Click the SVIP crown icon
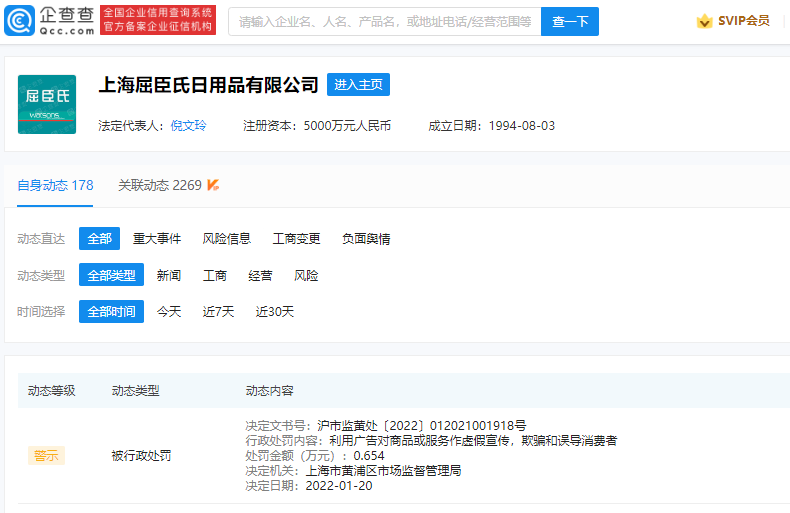Image resolution: width=790 pixels, height=513 pixels. click(x=704, y=21)
